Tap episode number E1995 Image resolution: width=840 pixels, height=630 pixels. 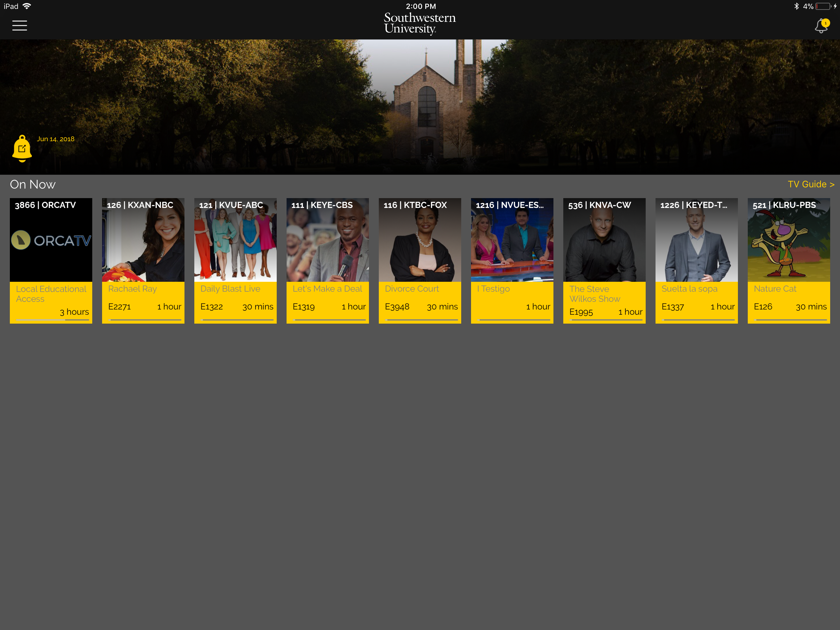pos(581,312)
